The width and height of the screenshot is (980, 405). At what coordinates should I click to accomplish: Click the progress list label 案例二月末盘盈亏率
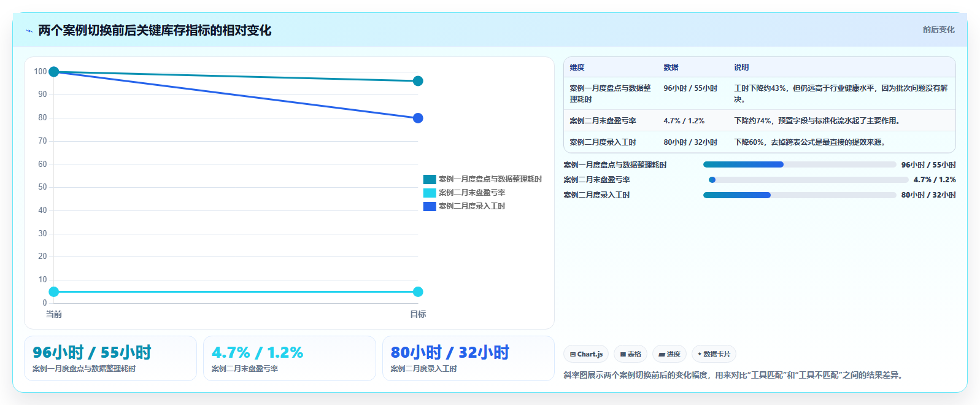[x=596, y=180]
